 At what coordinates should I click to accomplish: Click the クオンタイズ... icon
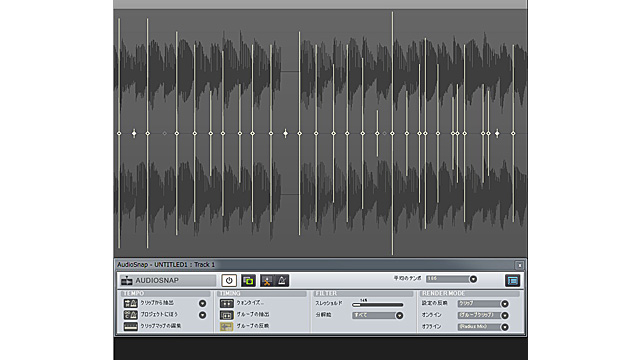[x=227, y=303]
